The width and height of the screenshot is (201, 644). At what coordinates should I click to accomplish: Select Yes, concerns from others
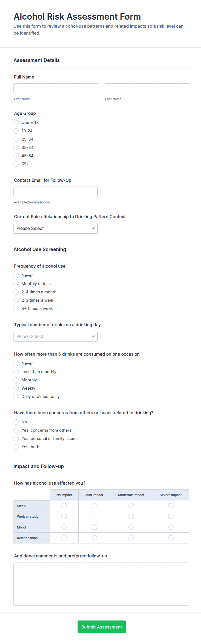[16, 430]
